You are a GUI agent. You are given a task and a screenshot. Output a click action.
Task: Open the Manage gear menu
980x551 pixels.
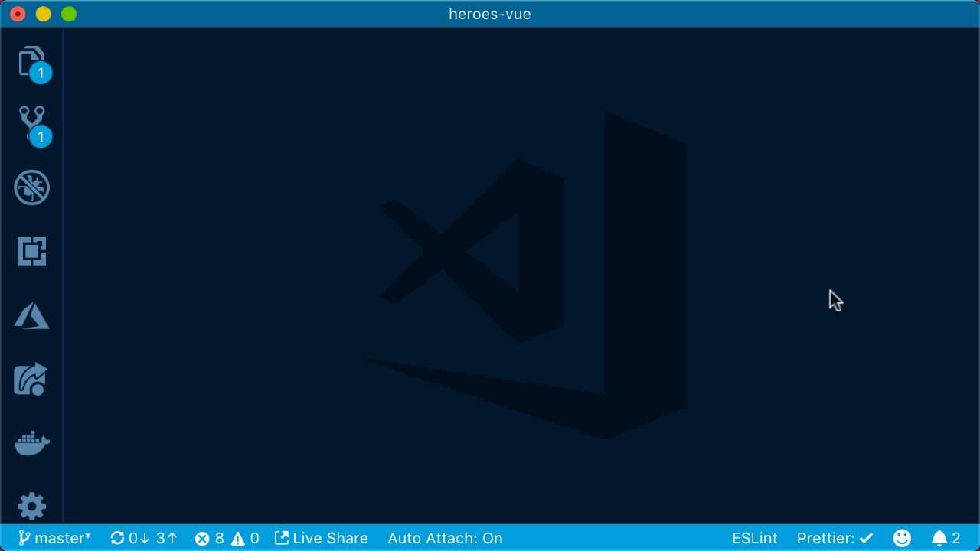31,505
